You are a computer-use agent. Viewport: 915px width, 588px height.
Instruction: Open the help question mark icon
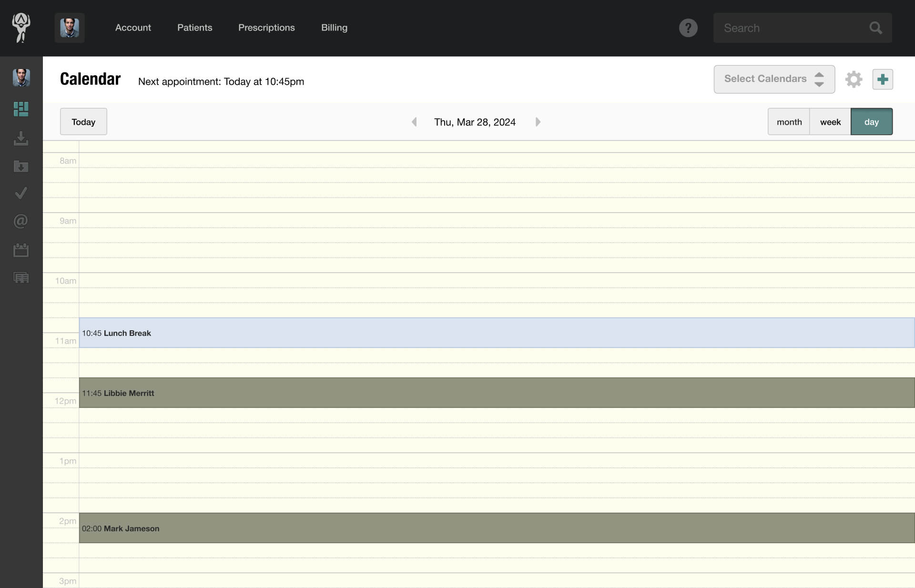[x=688, y=28]
